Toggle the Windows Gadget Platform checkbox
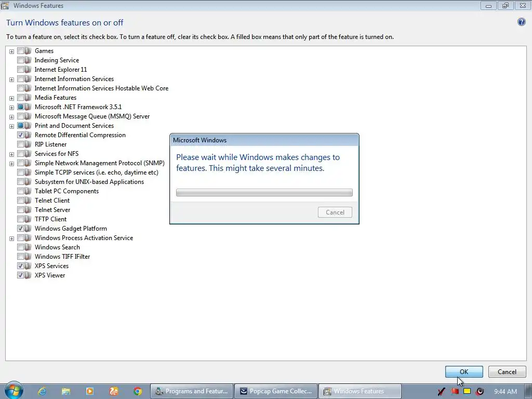 pyautogui.click(x=20, y=229)
